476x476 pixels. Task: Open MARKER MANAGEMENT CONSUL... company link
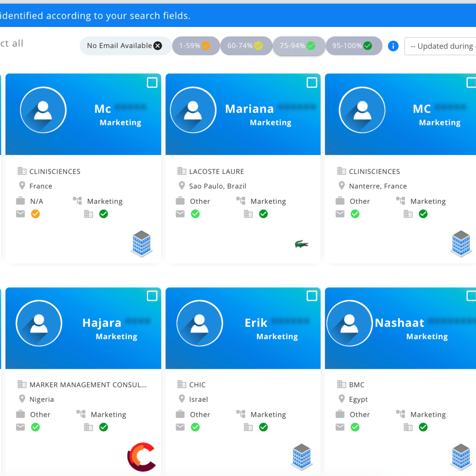[88, 385]
